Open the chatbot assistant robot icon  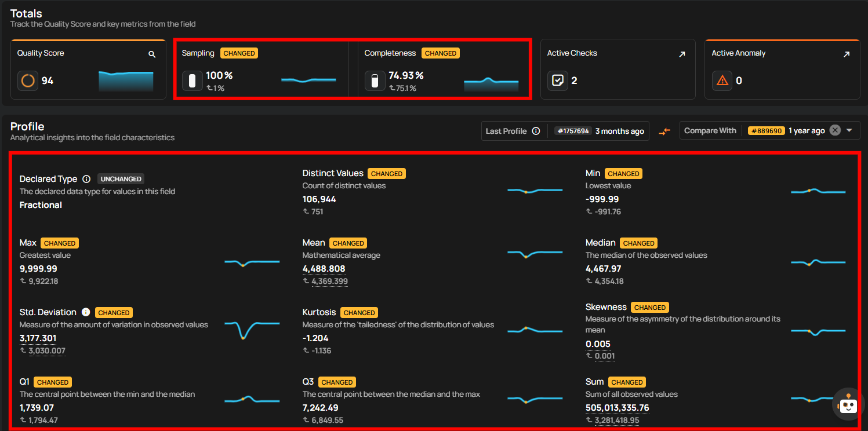(848, 404)
